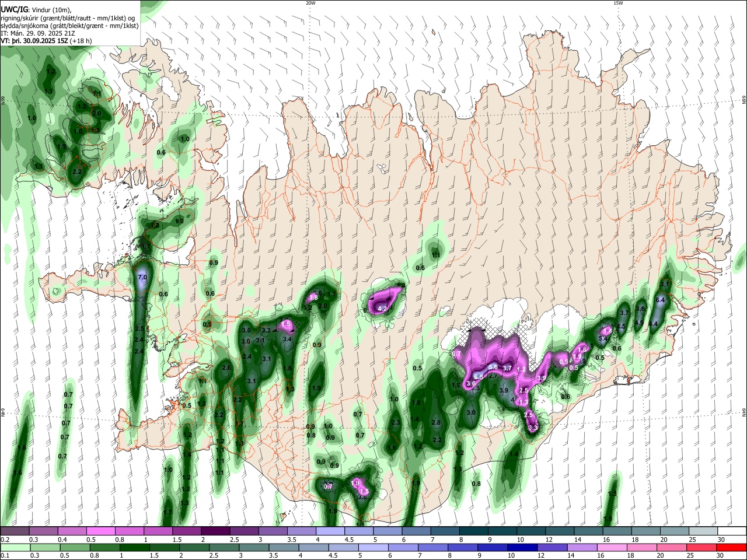Click the 4.9 value on the map
The width and height of the screenshot is (747, 560).
(x=639, y=323)
